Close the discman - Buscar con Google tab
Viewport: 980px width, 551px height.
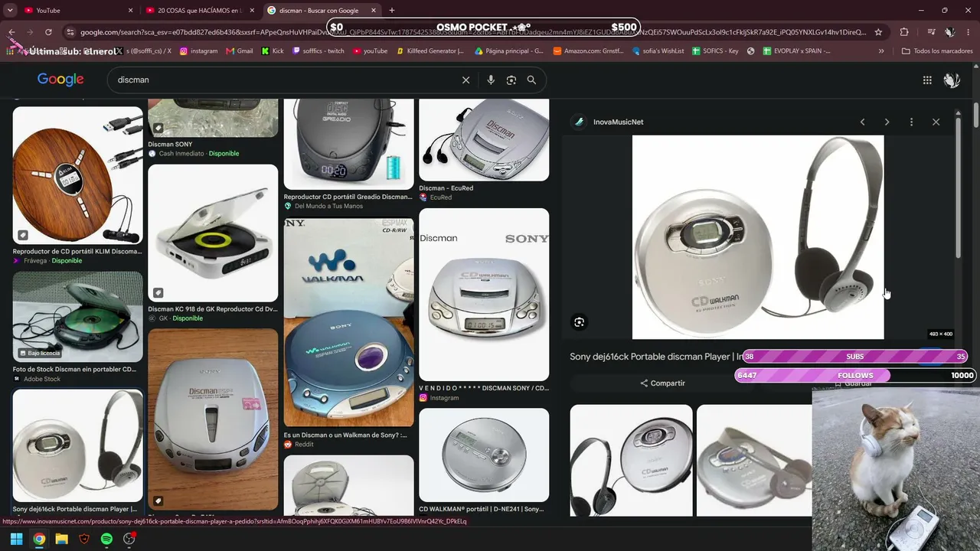[374, 11]
